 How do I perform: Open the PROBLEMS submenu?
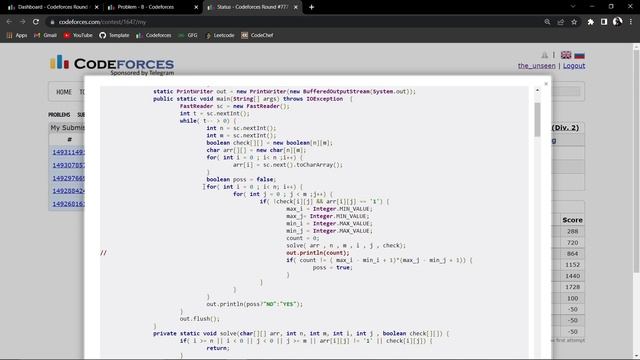click(x=59, y=115)
